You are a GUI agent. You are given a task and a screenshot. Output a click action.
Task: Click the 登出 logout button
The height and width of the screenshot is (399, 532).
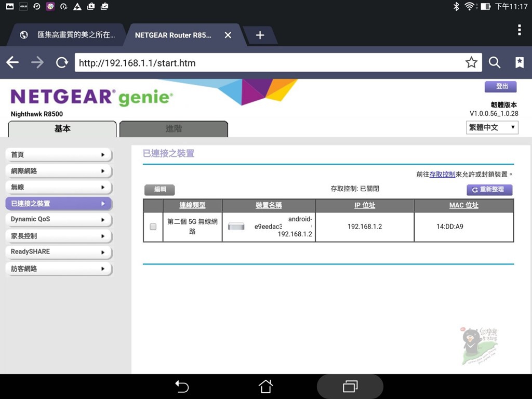pyautogui.click(x=501, y=87)
